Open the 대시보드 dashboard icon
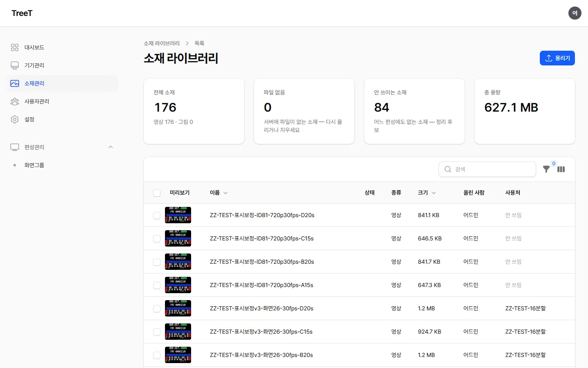The image size is (588, 368). (15, 47)
